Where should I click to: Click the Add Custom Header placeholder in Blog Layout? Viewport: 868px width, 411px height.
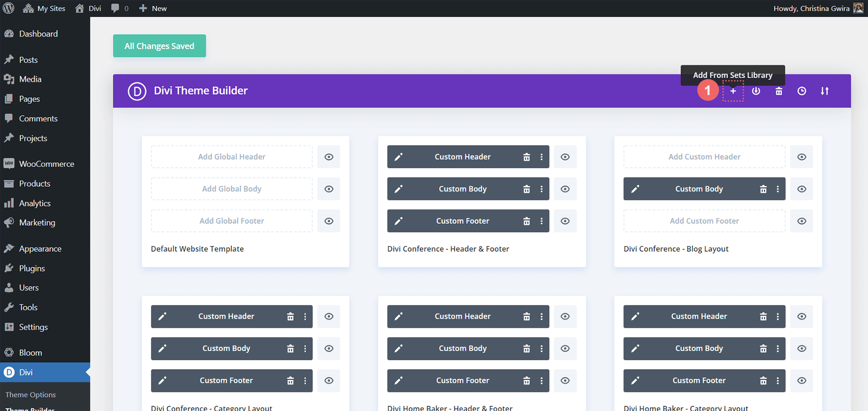click(x=704, y=157)
